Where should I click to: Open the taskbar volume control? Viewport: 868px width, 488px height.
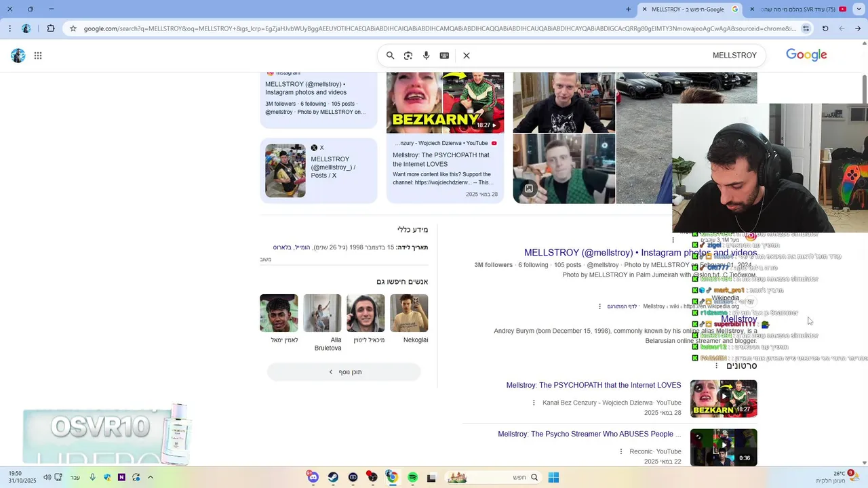coord(47,477)
